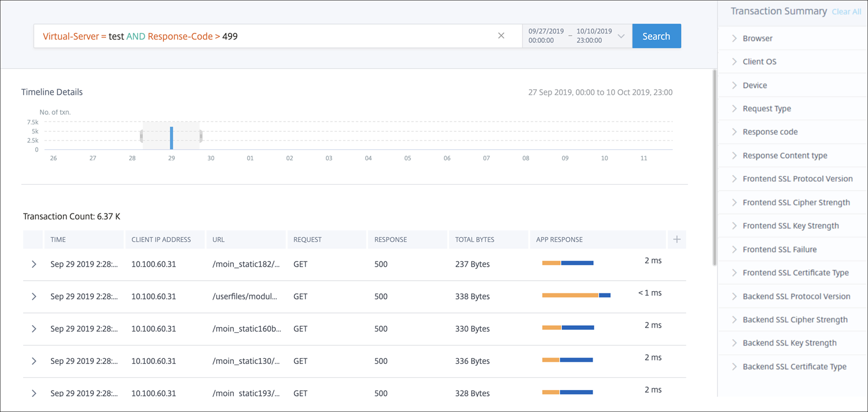Sort by the RESPONSE column header
This screenshot has width=868, height=412.
[391, 240]
